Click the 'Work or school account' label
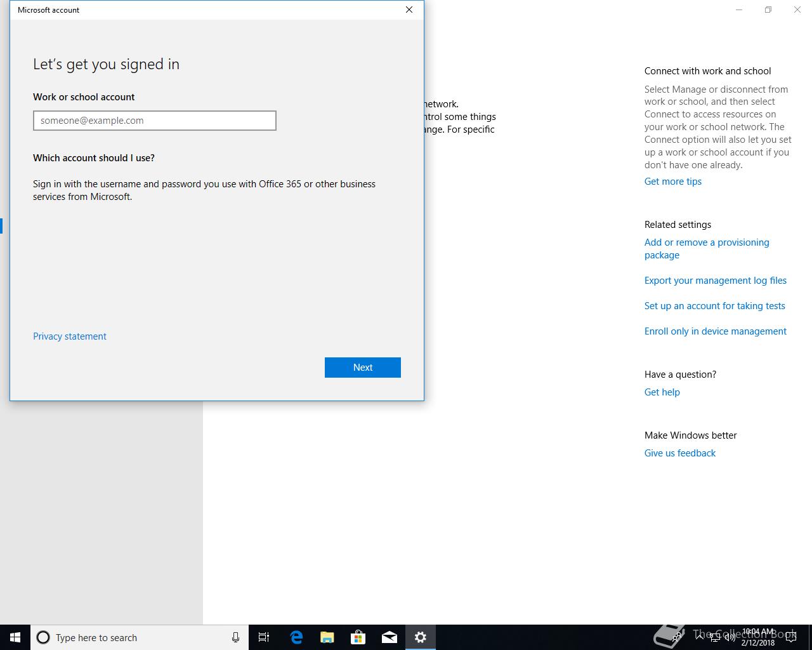 84,97
